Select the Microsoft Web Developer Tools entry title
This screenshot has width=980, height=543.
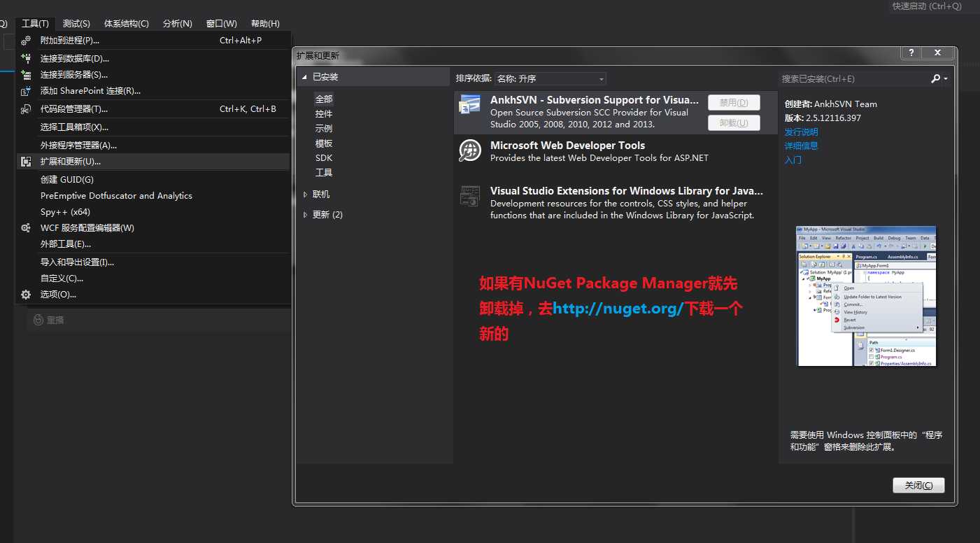click(x=567, y=146)
